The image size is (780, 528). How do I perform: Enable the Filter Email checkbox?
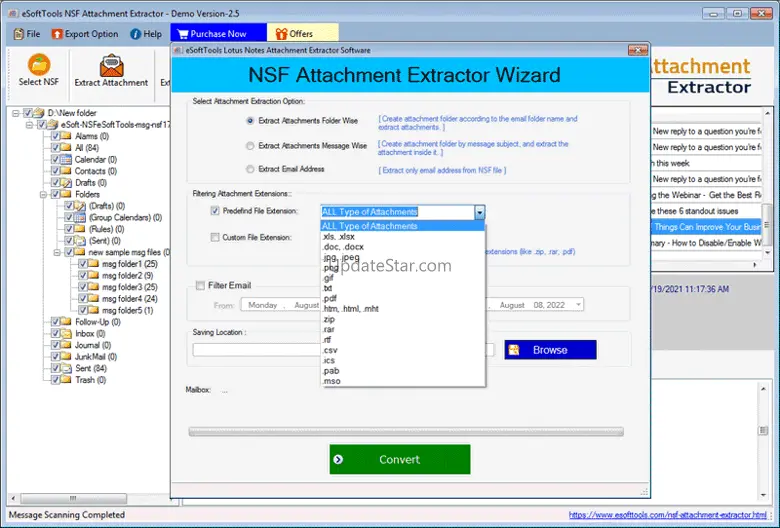200,286
